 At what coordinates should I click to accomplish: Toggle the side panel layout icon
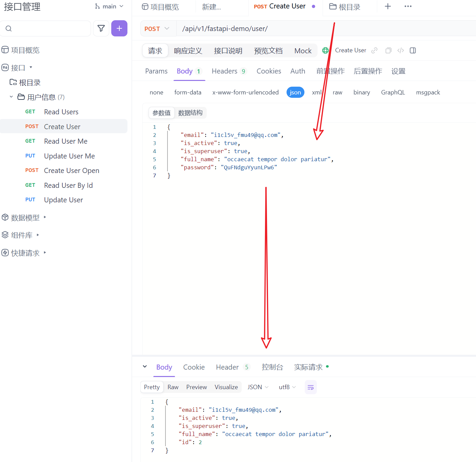(413, 51)
